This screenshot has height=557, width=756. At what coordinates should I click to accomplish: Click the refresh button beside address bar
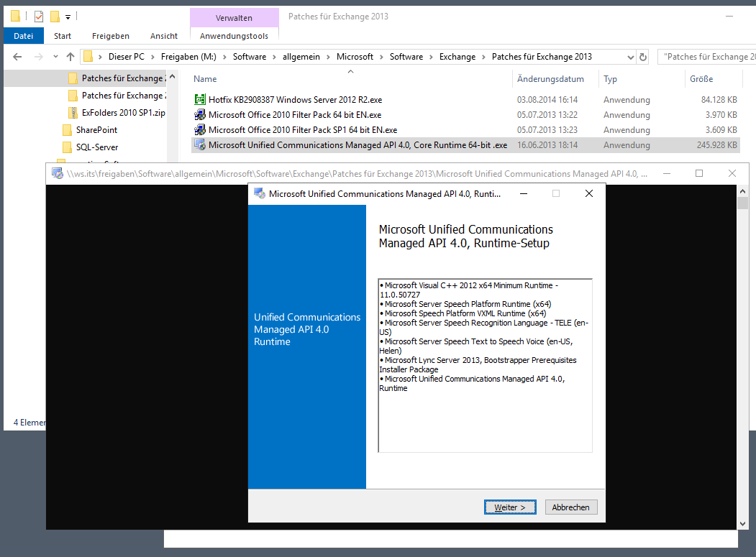(642, 57)
